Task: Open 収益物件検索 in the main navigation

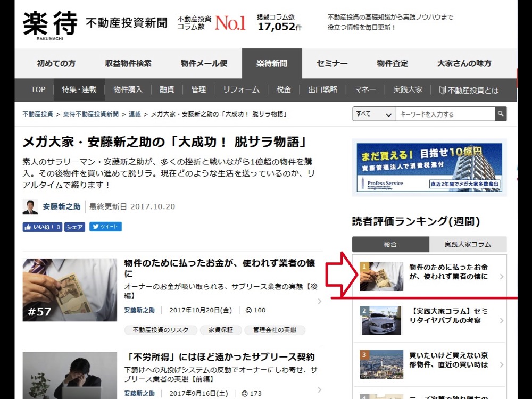Action: 128,63
